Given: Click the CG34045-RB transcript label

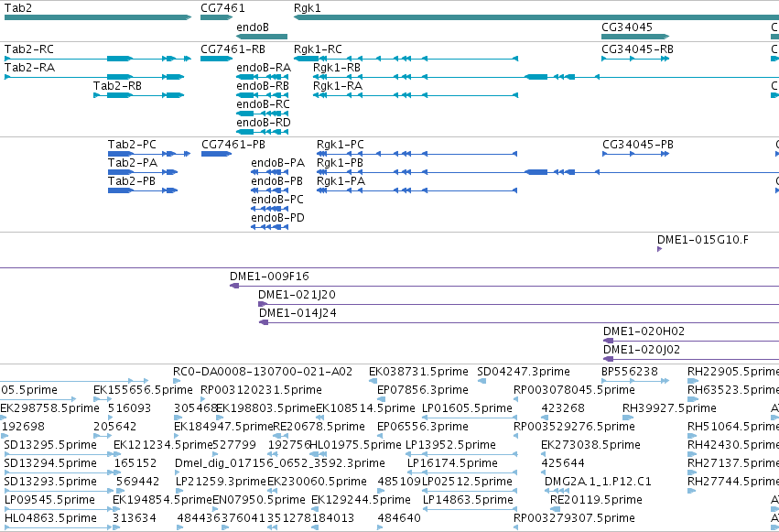Looking at the screenshot, I should [x=637, y=49].
